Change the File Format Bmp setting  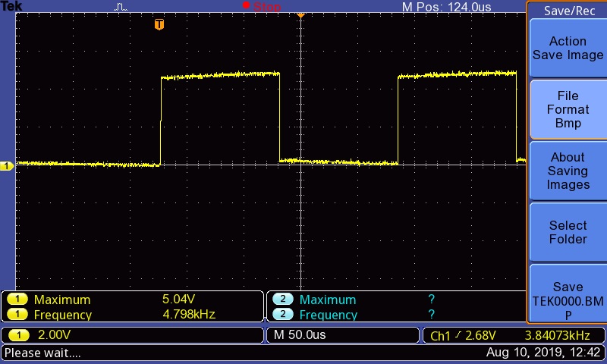(568, 109)
